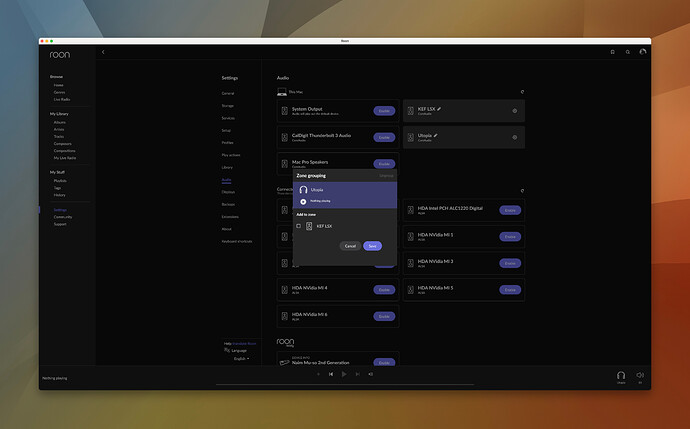Viewport: 690px width, 429px height.
Task: Open Genres in sidebar
Action: tap(59, 92)
